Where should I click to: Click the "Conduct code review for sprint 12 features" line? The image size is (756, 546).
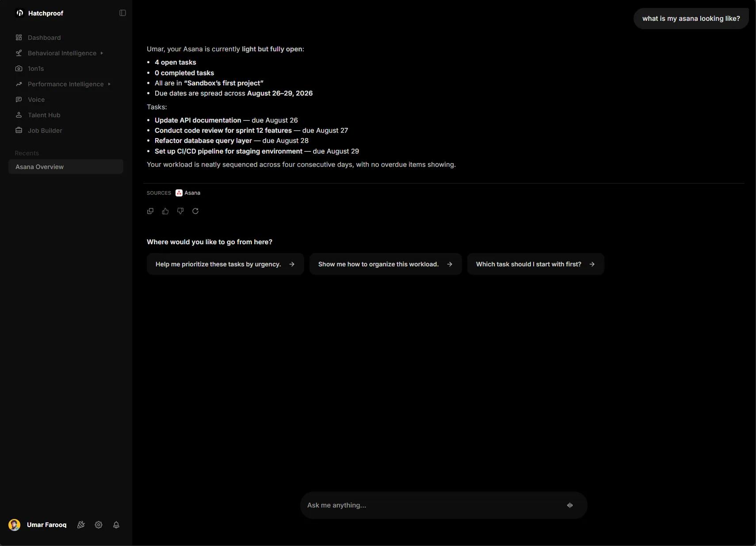pyautogui.click(x=252, y=131)
